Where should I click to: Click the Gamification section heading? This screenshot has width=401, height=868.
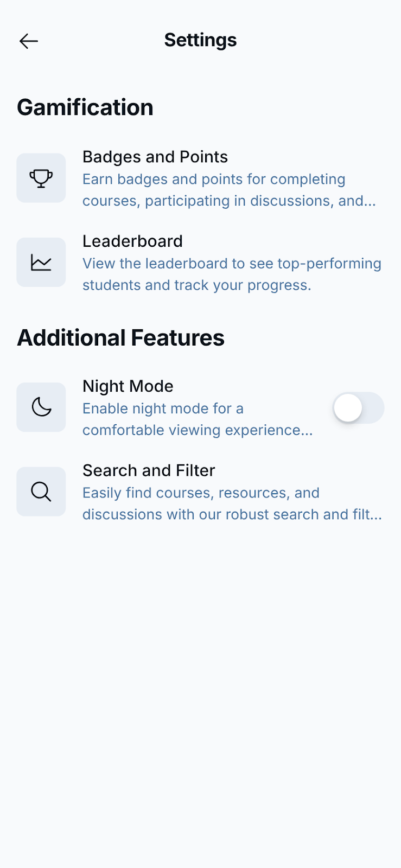tap(85, 107)
